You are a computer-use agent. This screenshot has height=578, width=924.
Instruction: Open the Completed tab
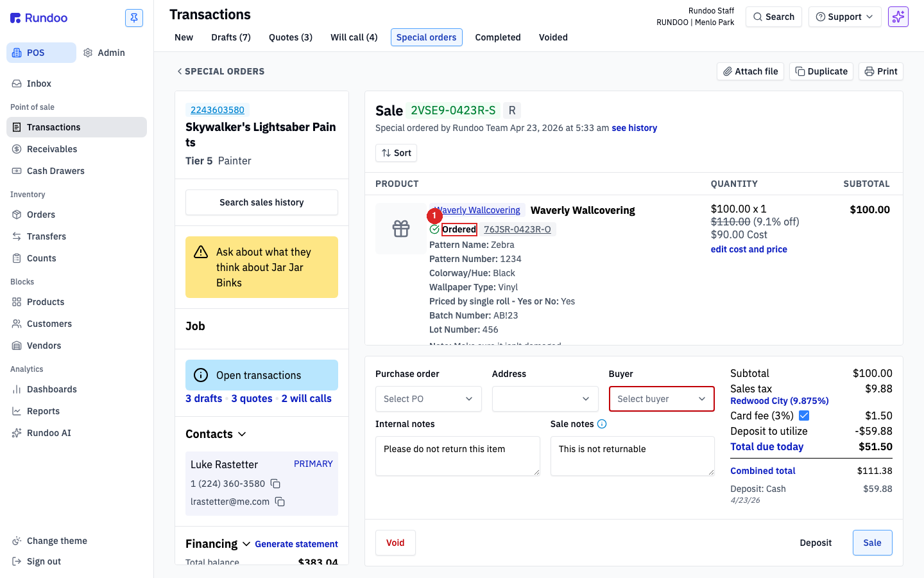(x=498, y=37)
